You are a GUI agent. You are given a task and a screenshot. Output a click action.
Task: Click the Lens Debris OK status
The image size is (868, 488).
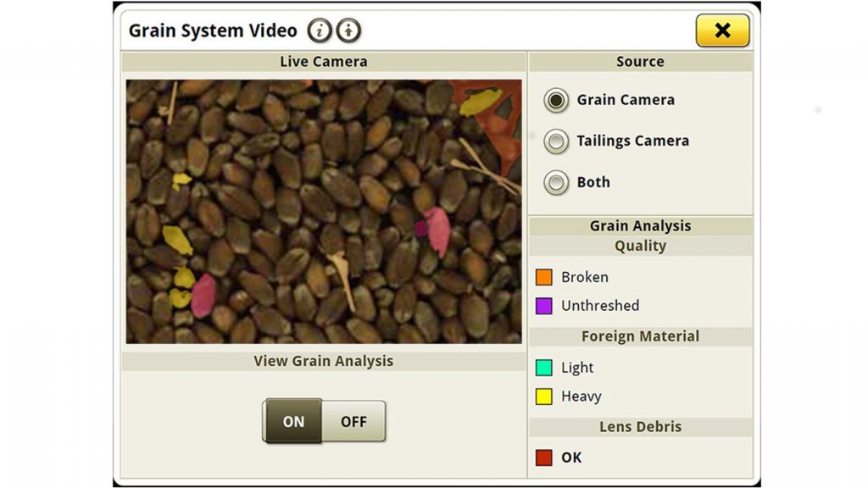coord(571,457)
